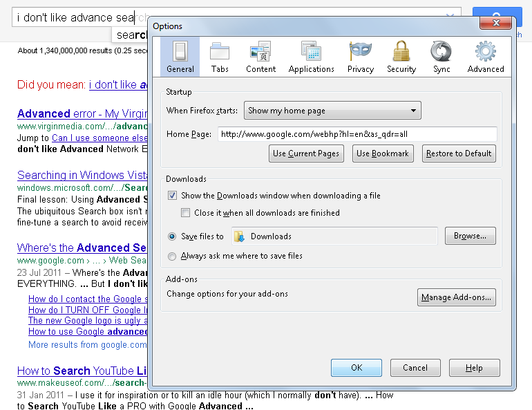Open How do I TURN OFF Google link
Image resolution: width=532 pixels, height=410 pixels.
click(x=88, y=310)
